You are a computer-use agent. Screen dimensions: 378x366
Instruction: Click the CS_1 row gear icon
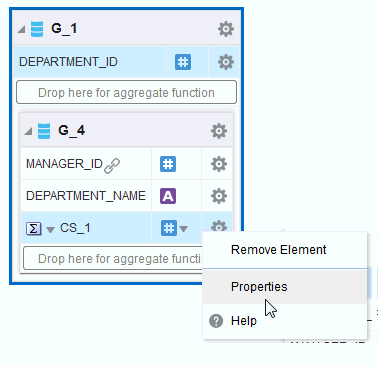[219, 226]
